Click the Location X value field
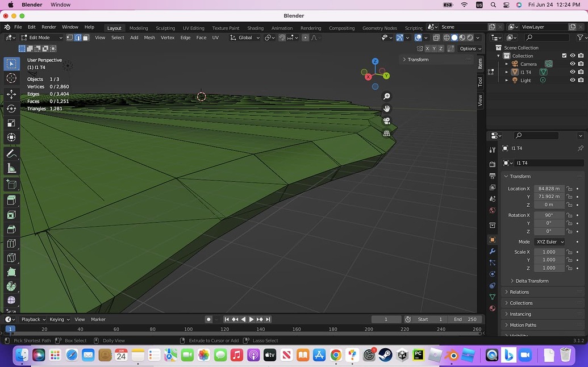 click(x=549, y=189)
